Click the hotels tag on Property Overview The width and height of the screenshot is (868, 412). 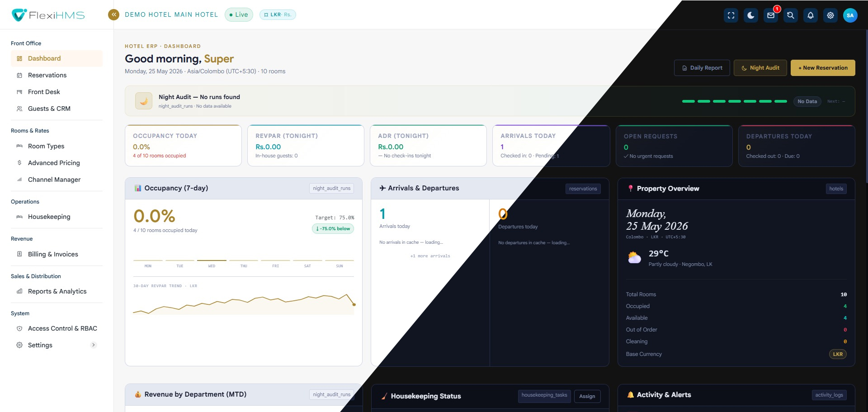[836, 189]
